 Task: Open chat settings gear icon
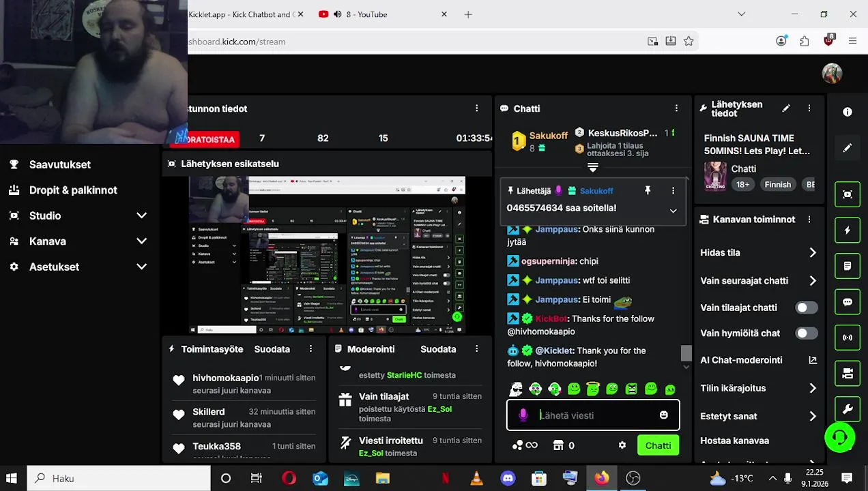pos(622,445)
